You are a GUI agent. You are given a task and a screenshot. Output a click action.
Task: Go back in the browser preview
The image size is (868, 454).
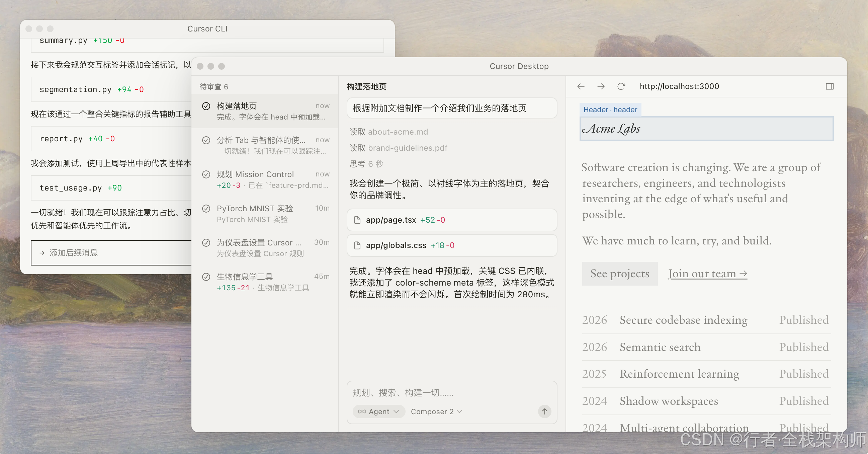pos(581,87)
